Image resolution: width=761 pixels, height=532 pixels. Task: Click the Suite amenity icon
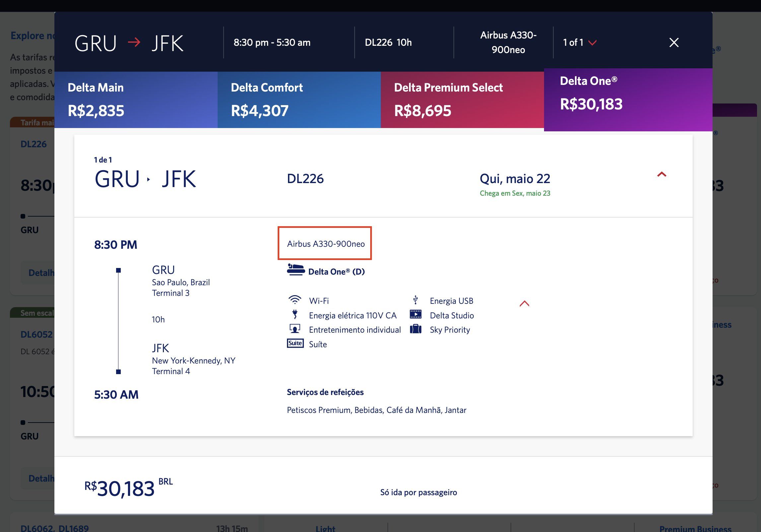(295, 343)
